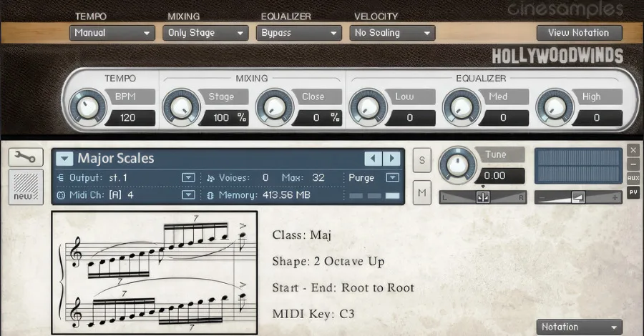Click the output level meter display
This screenshot has height=336, width=644.
coord(578,166)
